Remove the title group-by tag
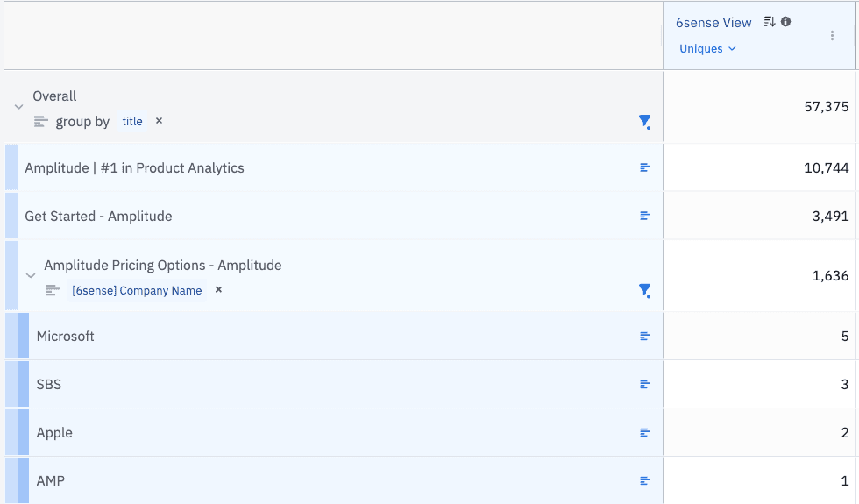Screen dimensions: 859x504 tap(159, 121)
